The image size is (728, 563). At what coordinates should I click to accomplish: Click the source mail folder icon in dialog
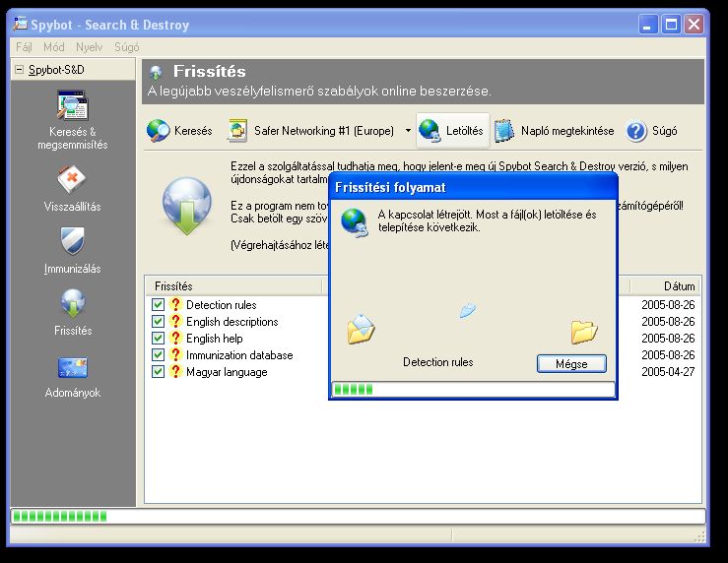(x=361, y=330)
